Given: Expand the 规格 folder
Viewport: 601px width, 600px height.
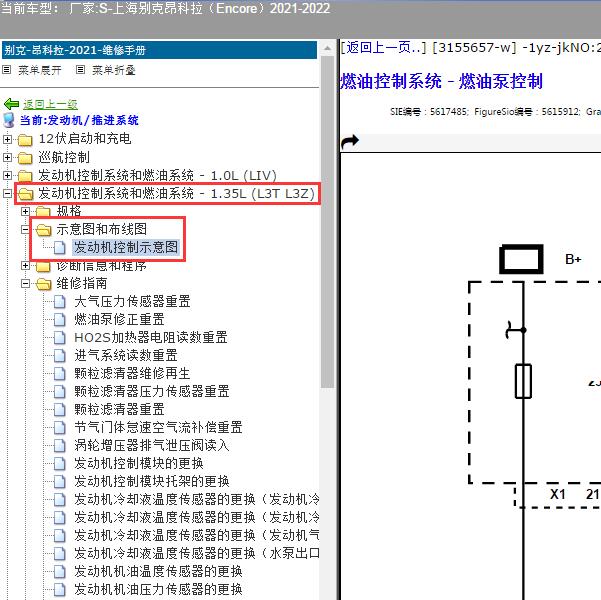Looking at the screenshot, I should click(25, 211).
